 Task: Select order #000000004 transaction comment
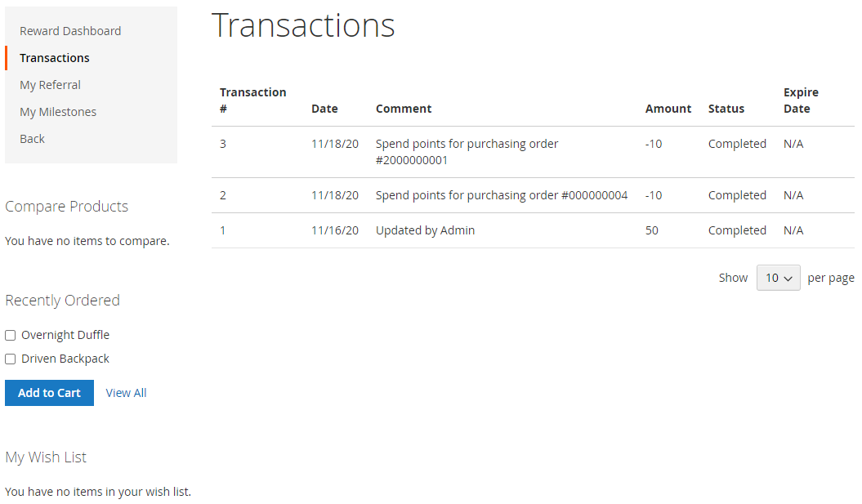coord(501,195)
